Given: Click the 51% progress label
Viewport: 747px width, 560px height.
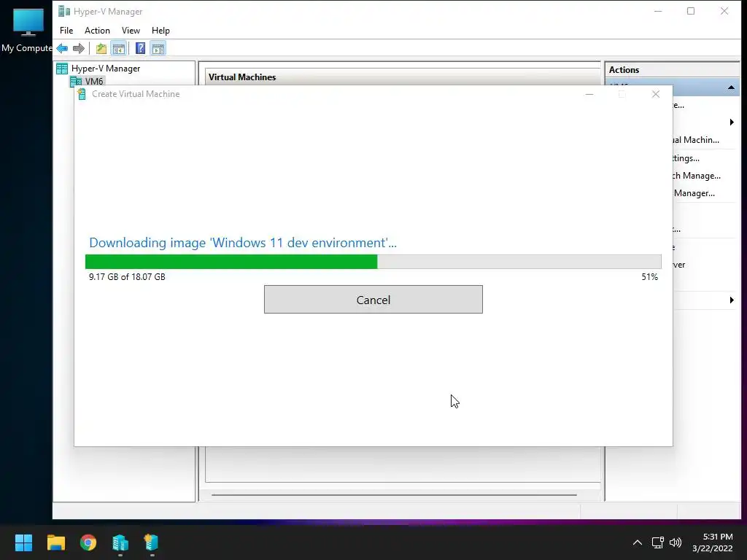Looking at the screenshot, I should [649, 276].
